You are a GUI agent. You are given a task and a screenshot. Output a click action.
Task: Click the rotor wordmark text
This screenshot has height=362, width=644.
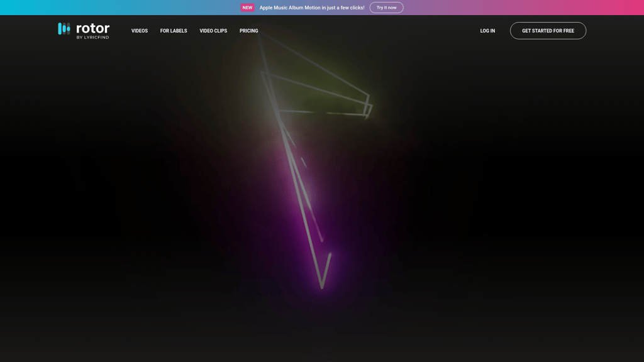[x=93, y=28]
